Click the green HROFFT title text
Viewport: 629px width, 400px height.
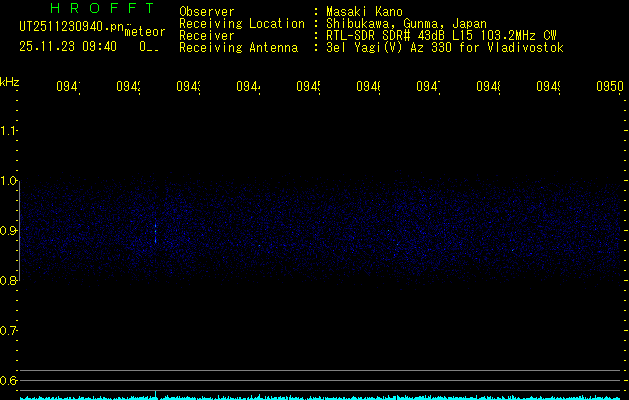click(x=102, y=8)
